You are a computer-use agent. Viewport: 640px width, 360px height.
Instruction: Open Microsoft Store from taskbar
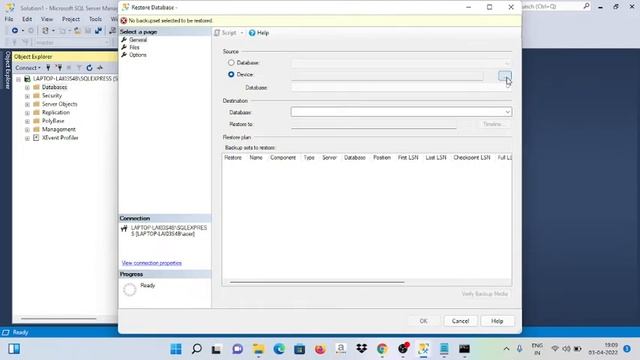300,349
